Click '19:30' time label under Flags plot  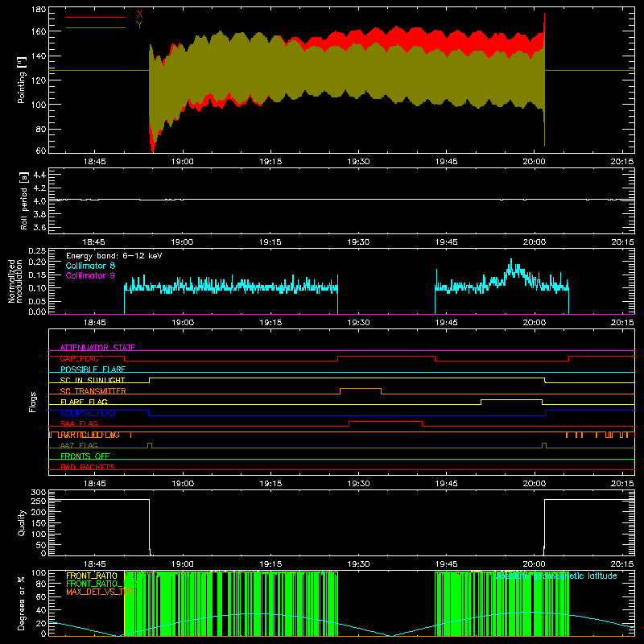click(x=358, y=484)
